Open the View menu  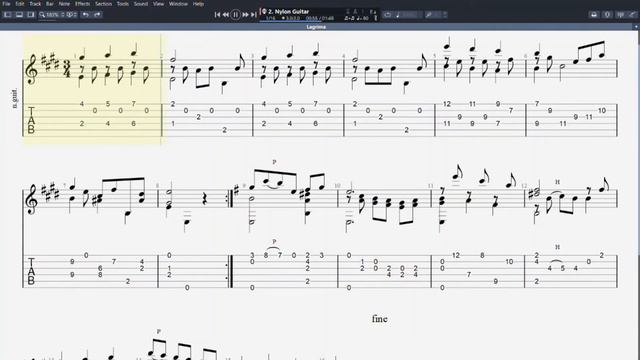pyautogui.click(x=158, y=4)
